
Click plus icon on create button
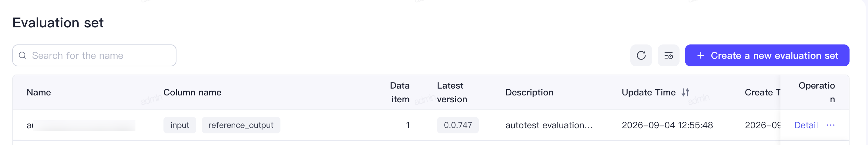(x=700, y=55)
